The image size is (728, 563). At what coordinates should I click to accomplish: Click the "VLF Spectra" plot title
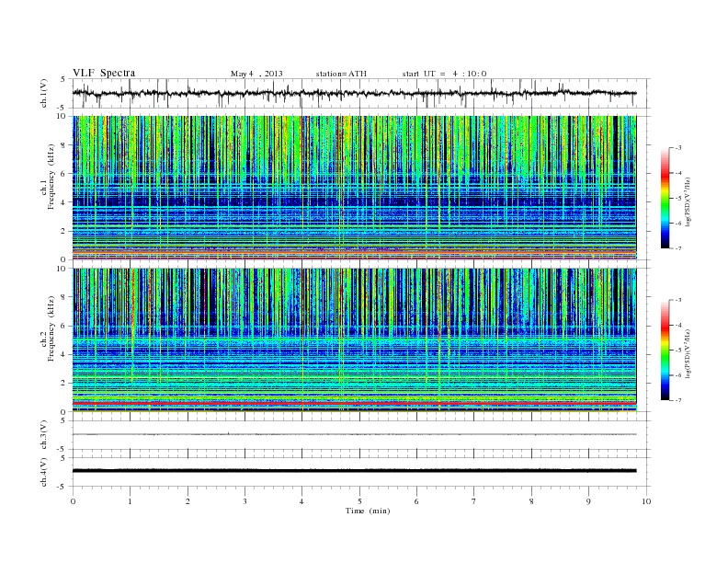tap(104, 73)
